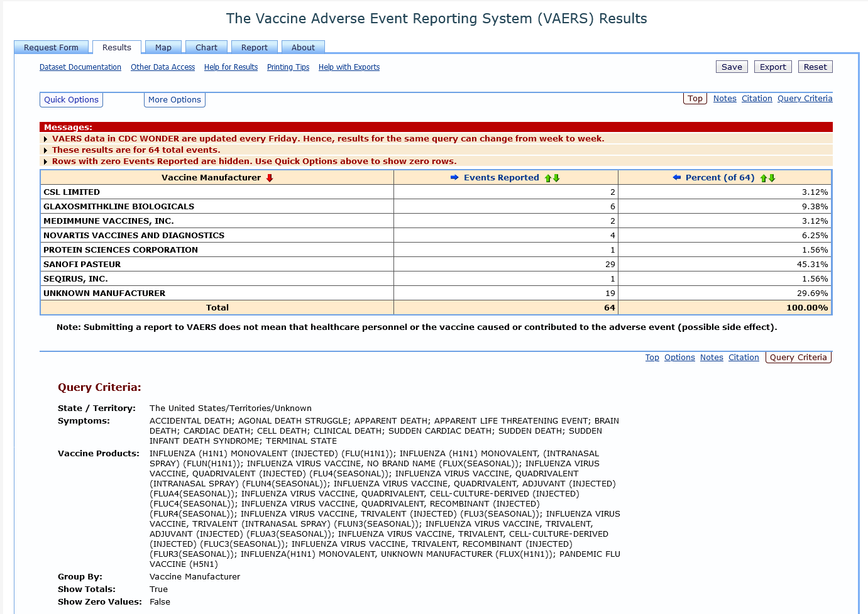The width and height of the screenshot is (868, 614).
Task: Expand the More Options panel
Action: 175,100
